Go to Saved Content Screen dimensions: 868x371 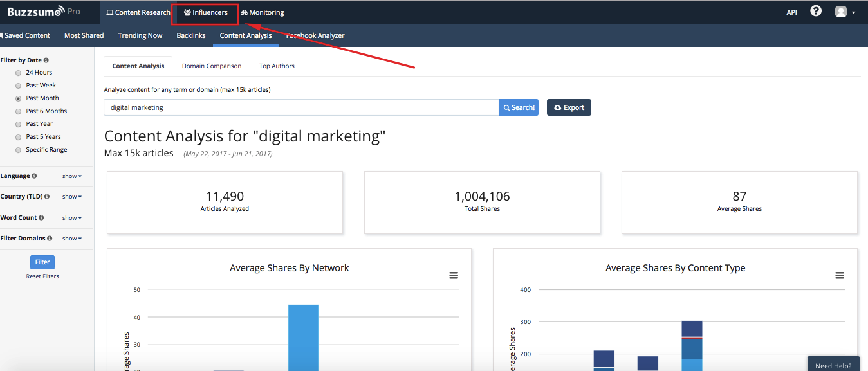26,35
